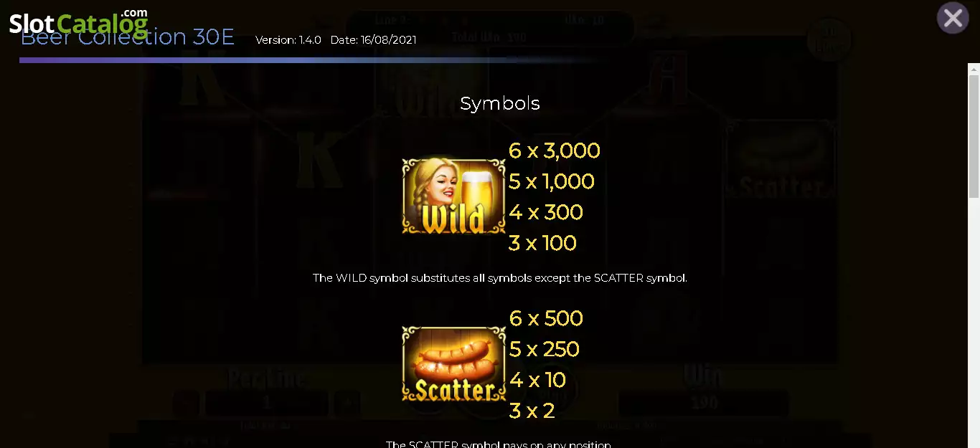Click the Beer Collection 30E title

tap(128, 37)
